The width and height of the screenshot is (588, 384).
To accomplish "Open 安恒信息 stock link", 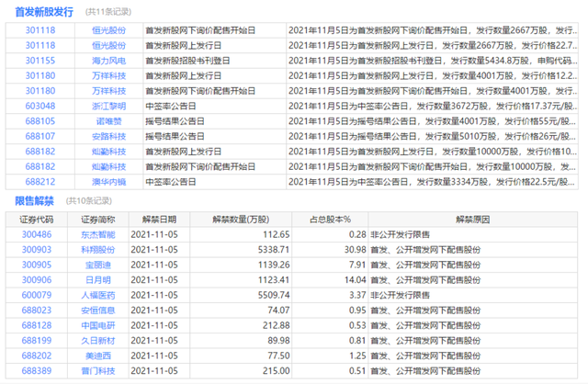I will pyautogui.click(x=98, y=311).
